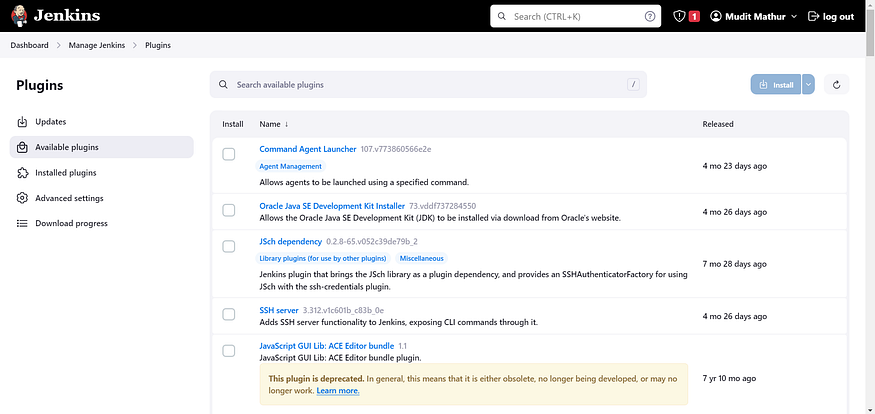The height and width of the screenshot is (414, 875).
Task: Sort plugins by the Name column arrow
Action: pyautogui.click(x=287, y=124)
